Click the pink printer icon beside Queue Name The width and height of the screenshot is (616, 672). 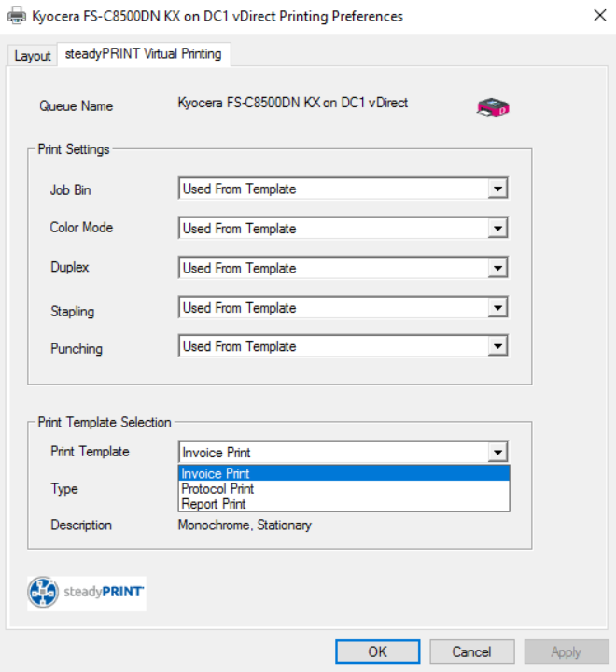pyautogui.click(x=492, y=108)
